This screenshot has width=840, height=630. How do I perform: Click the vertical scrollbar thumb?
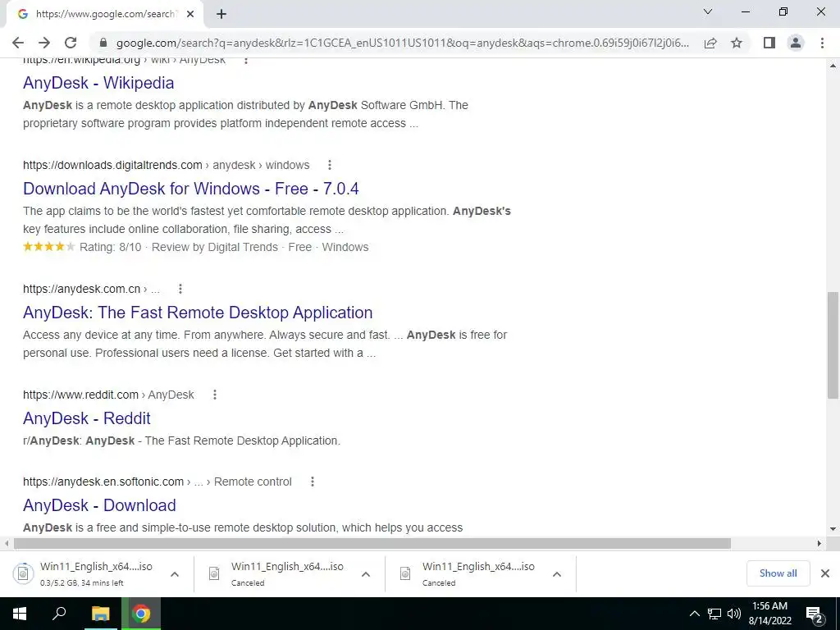click(833, 345)
